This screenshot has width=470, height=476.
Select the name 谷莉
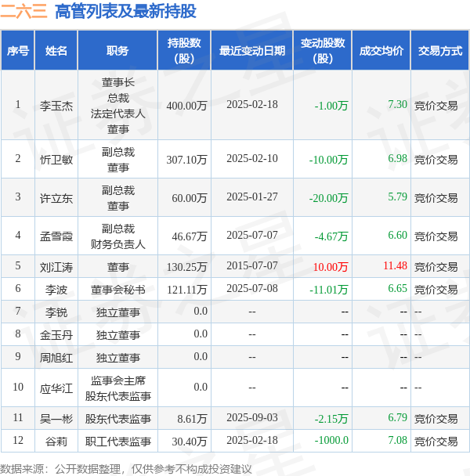(x=56, y=442)
